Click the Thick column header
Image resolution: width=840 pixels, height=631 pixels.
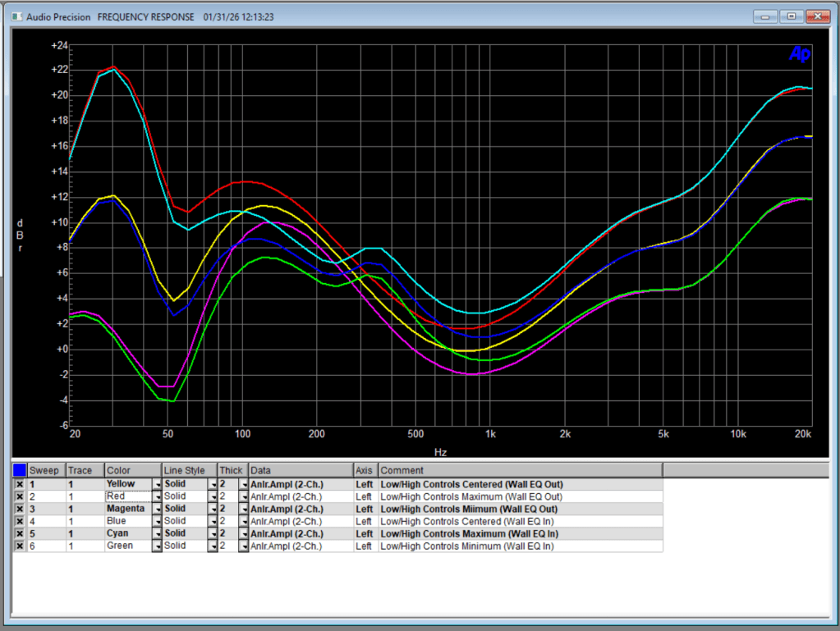232,470
